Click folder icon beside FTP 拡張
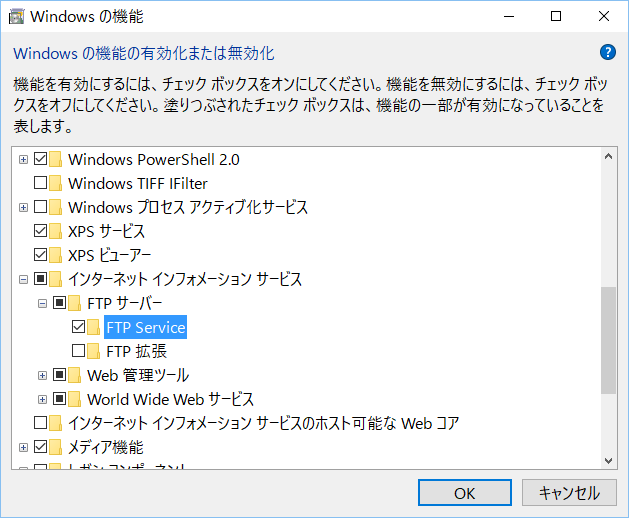Image resolution: width=629 pixels, height=518 pixels. (x=93, y=351)
